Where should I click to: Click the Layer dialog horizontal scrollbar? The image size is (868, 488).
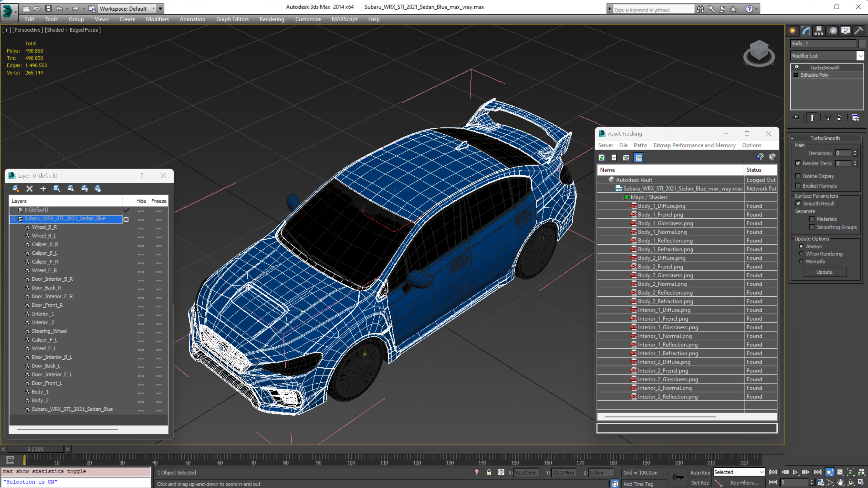coord(68,429)
